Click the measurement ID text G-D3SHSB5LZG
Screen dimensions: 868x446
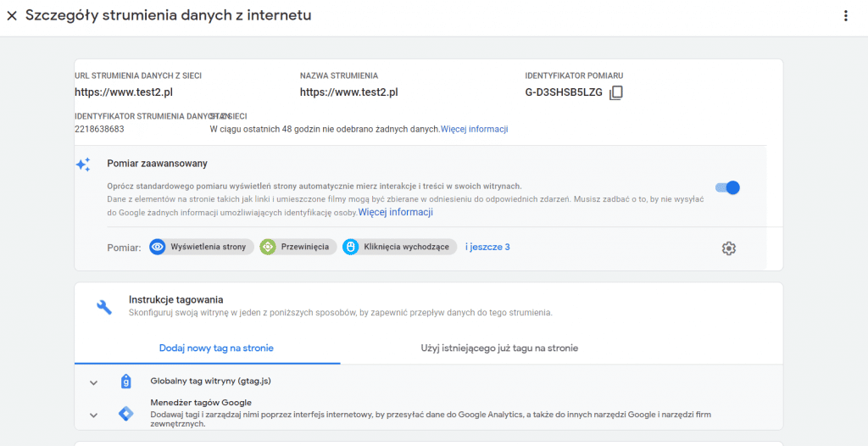[564, 92]
